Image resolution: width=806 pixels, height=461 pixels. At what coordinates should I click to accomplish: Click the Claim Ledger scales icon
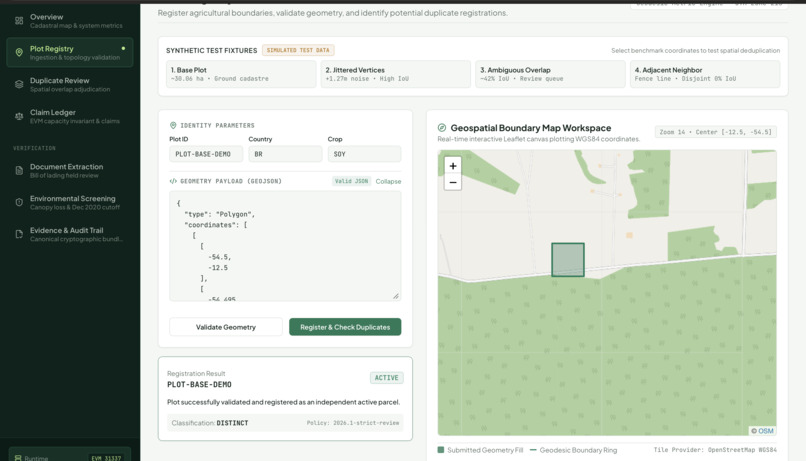tap(19, 116)
